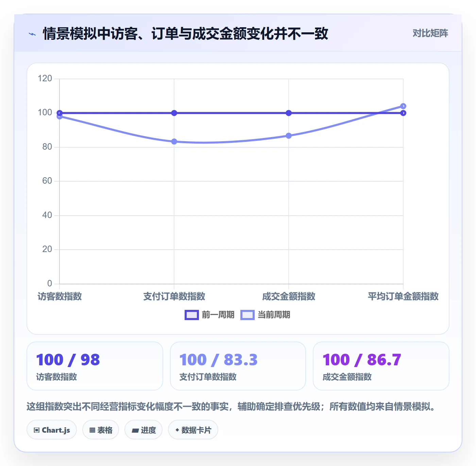
Task: Toggle the 前一周期 legend item
Action: coord(209,315)
